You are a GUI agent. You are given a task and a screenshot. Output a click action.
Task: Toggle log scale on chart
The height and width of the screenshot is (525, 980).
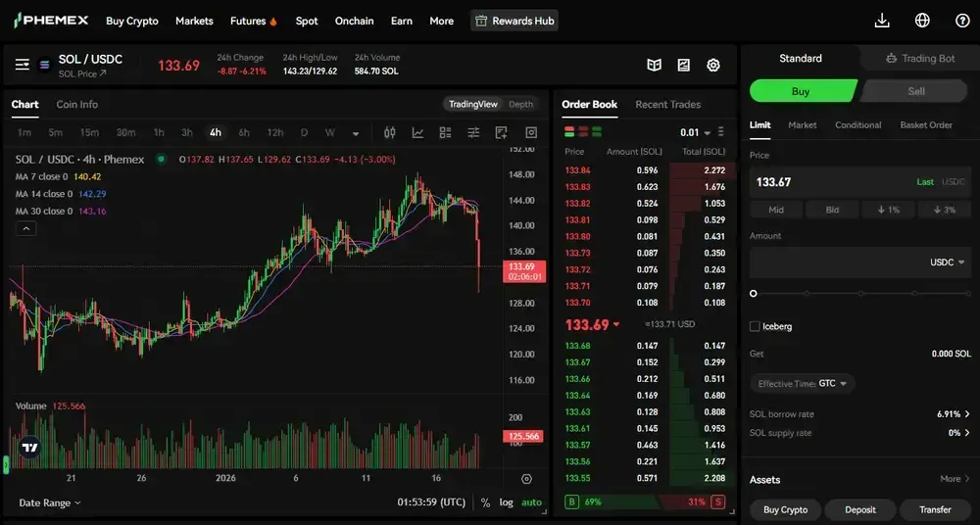[x=507, y=502]
